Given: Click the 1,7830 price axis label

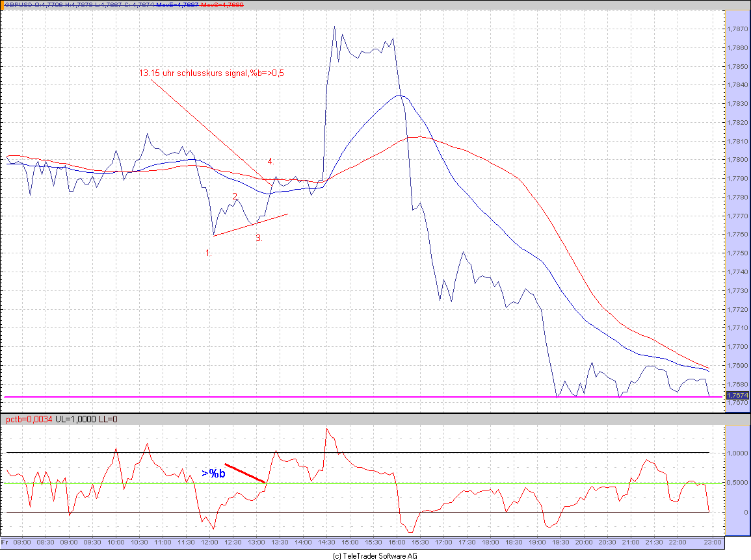Looking at the screenshot, I should (737, 104).
